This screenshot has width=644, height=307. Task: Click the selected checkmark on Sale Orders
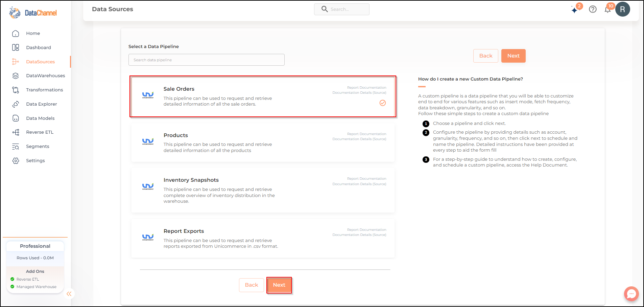pyautogui.click(x=383, y=103)
